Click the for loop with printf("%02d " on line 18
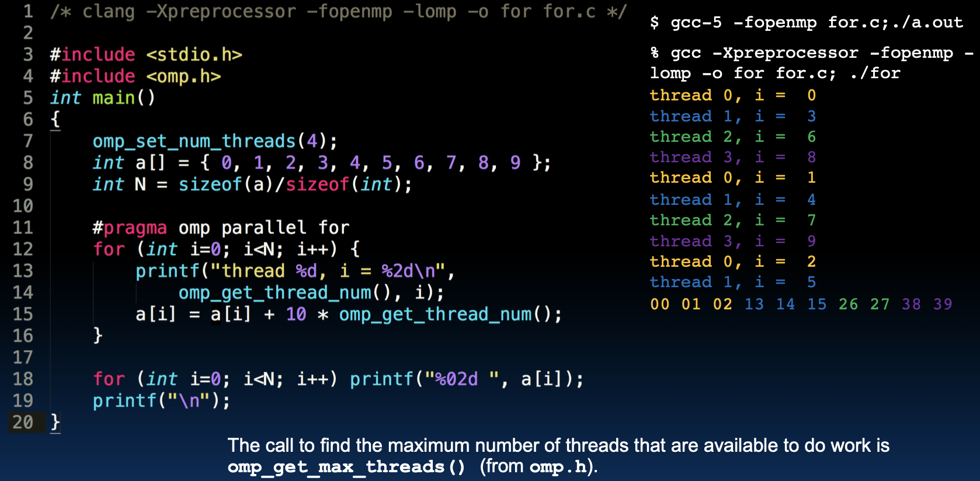 click(x=338, y=379)
